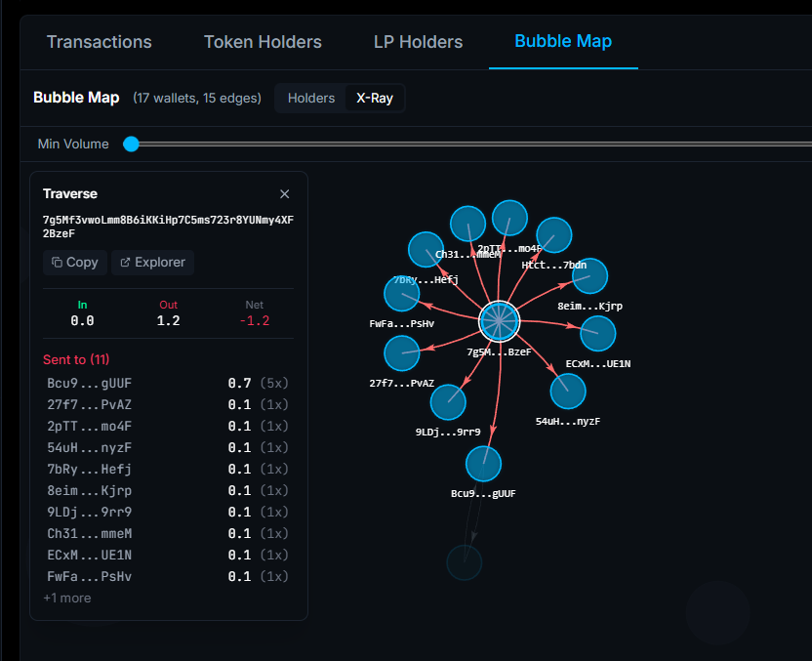Open the LP Holders tab

pyautogui.click(x=418, y=42)
